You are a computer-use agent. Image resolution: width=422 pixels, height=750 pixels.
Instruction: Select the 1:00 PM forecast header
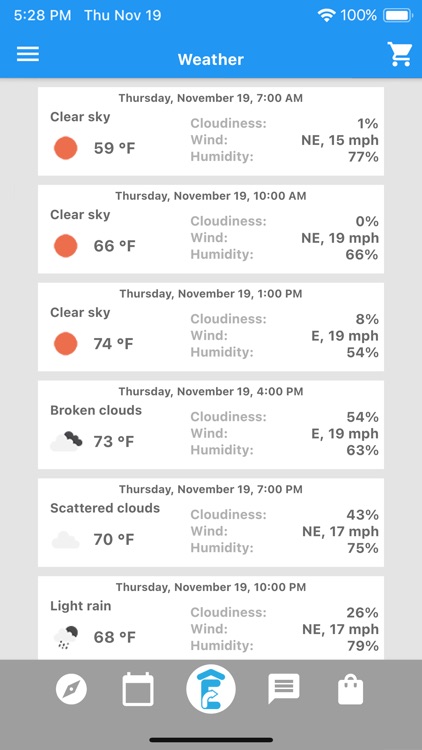(211, 293)
